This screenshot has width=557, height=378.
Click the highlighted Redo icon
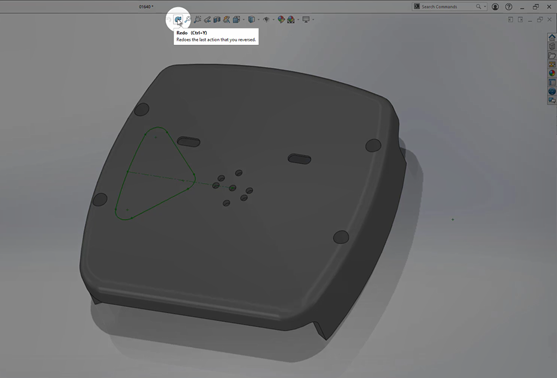(178, 20)
